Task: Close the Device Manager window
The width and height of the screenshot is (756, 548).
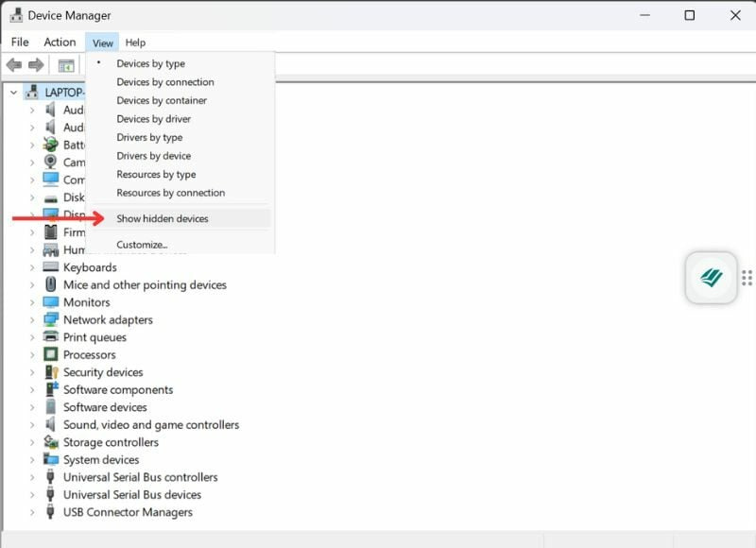Action: 735,15
